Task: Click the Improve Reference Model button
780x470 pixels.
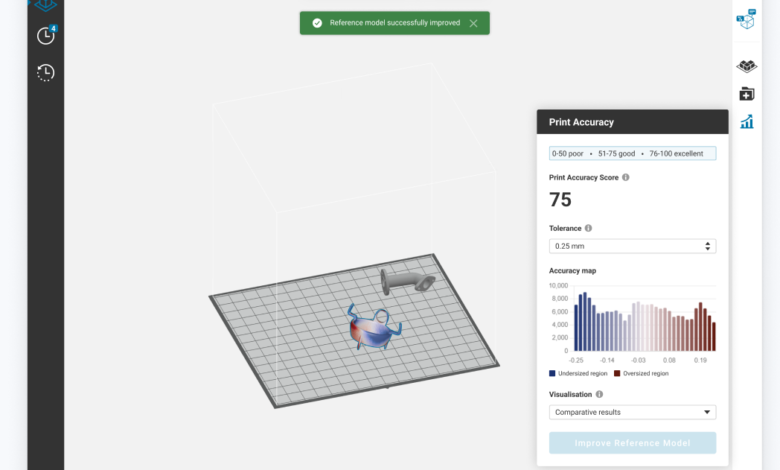Action: tap(632, 443)
